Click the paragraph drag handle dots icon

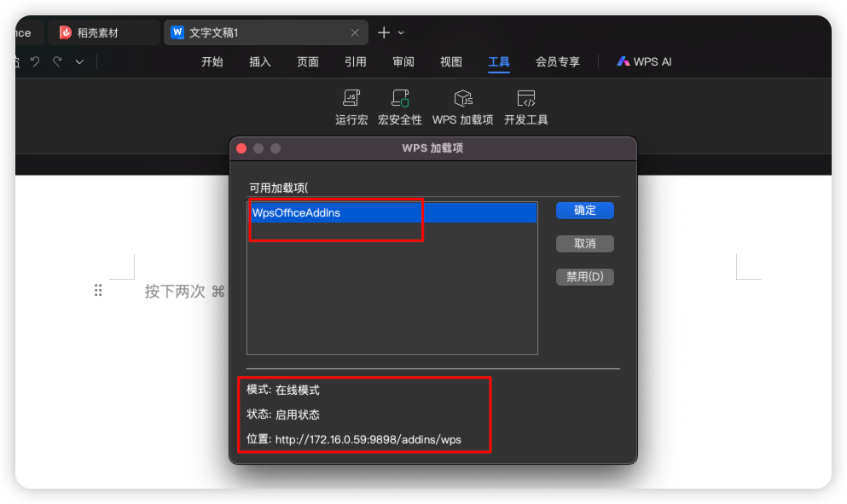tap(98, 291)
